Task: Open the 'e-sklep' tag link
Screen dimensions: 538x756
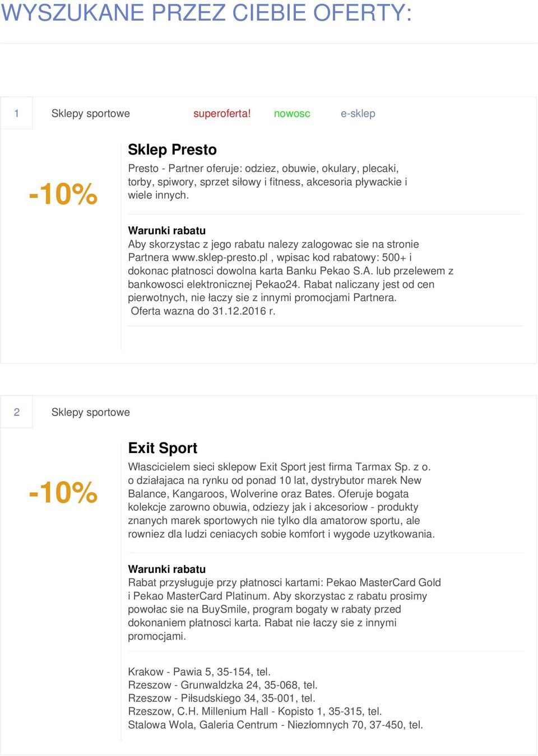Action: [358, 113]
